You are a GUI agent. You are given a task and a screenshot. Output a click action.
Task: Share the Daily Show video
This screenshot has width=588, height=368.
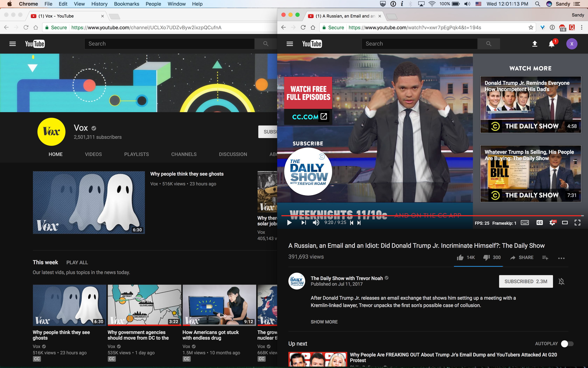coord(522,257)
